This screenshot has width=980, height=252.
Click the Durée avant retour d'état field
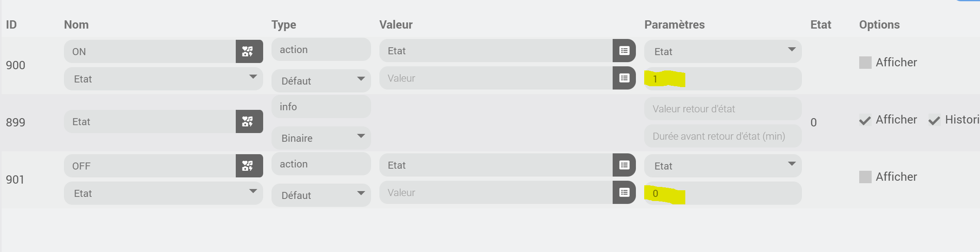722,136
